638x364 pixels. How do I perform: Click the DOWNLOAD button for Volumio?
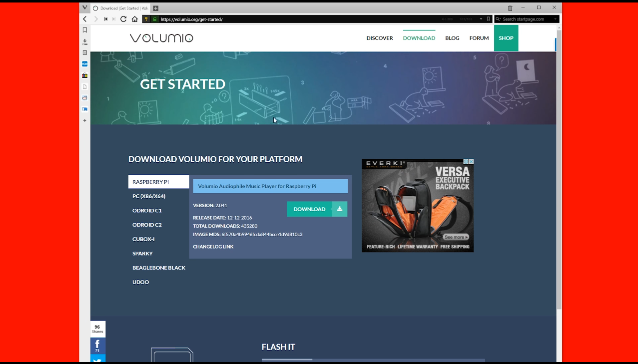click(309, 209)
